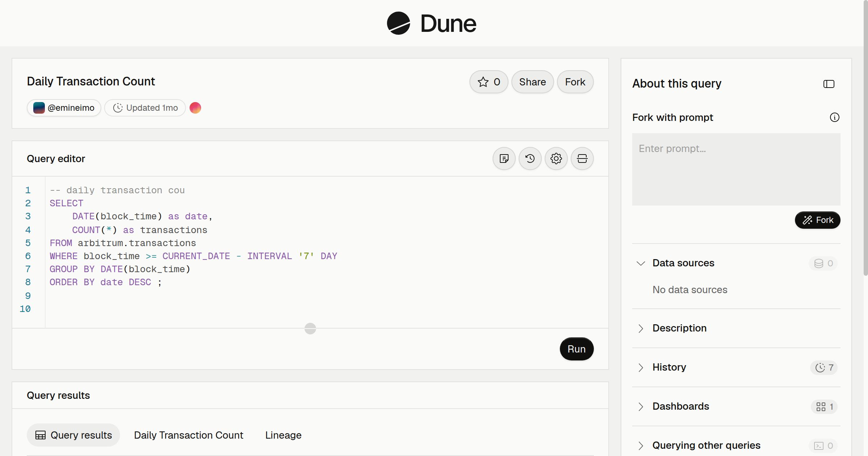Click the Share button
This screenshot has height=456, width=868.
click(x=532, y=82)
